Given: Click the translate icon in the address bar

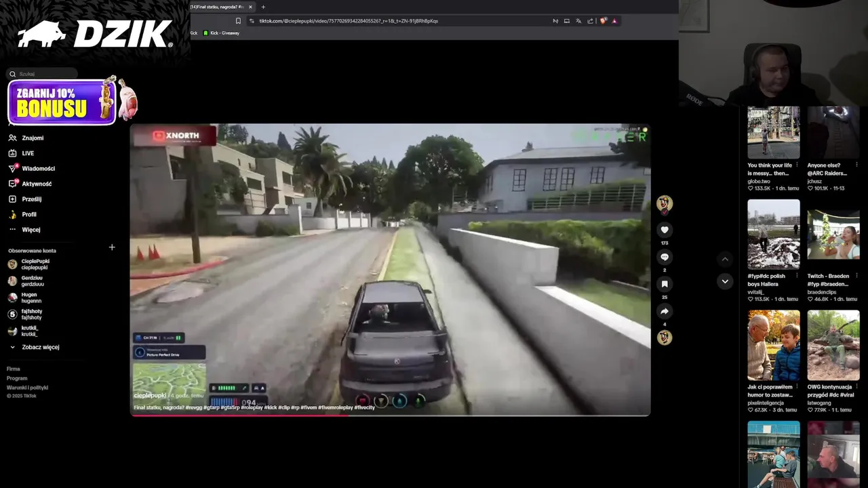Looking at the screenshot, I should 578,20.
